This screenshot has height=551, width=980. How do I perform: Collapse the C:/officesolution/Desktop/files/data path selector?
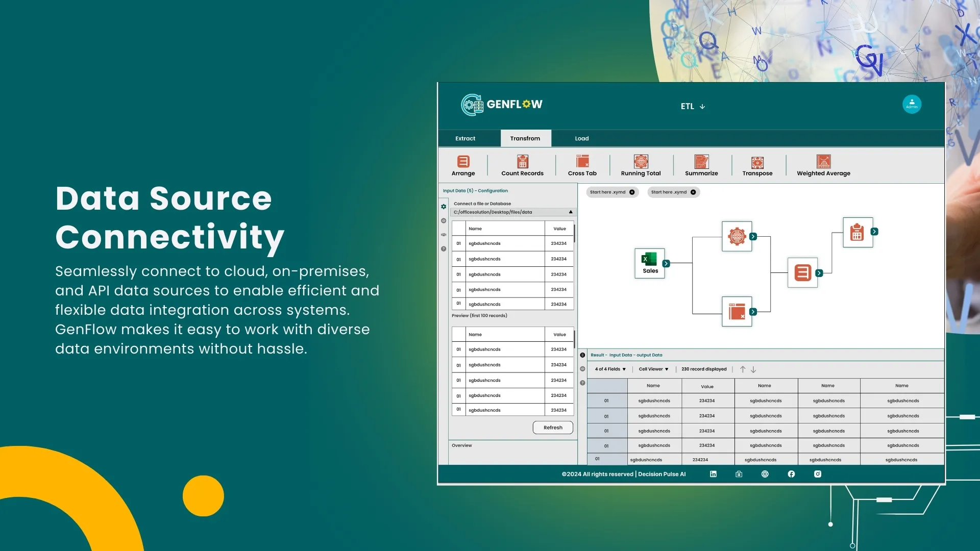click(570, 212)
